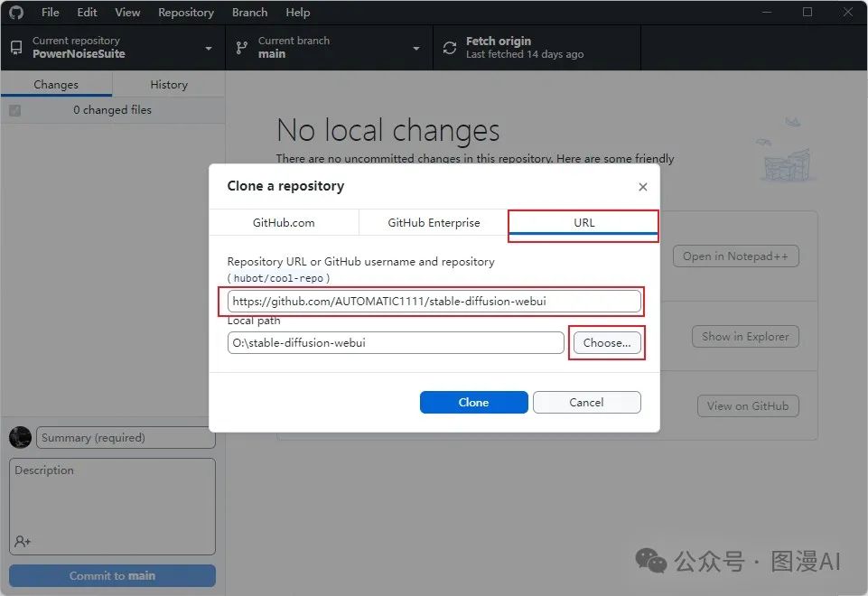Click Open in Notepad++ button
The width and height of the screenshot is (868, 596).
[x=736, y=256]
